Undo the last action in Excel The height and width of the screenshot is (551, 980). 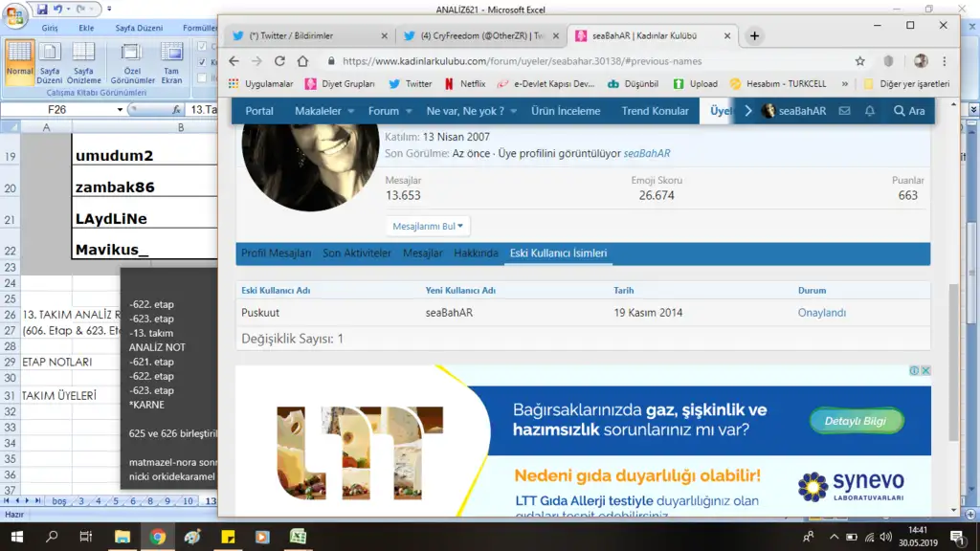coord(57,10)
